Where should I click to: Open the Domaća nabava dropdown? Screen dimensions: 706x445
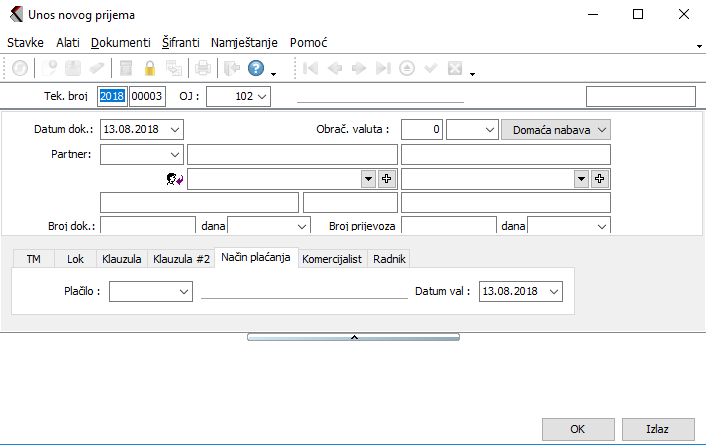[601, 129]
